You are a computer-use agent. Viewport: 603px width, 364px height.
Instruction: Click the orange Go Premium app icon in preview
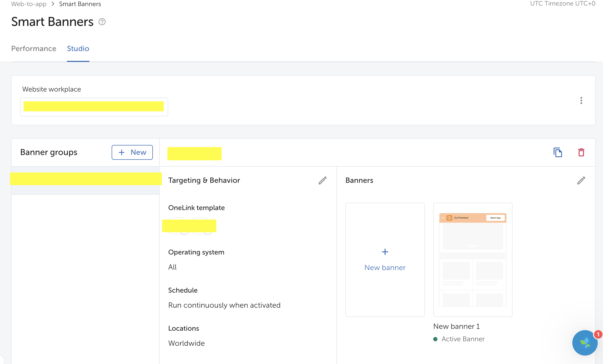point(449,218)
